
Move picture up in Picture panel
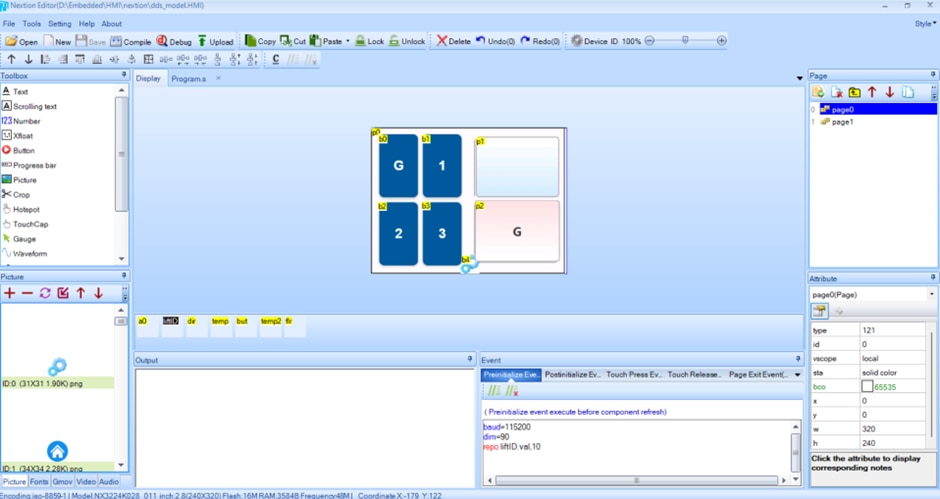(81, 293)
